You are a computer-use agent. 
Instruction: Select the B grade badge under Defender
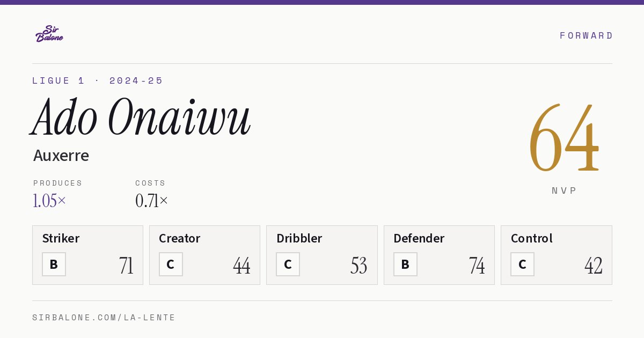(x=405, y=264)
